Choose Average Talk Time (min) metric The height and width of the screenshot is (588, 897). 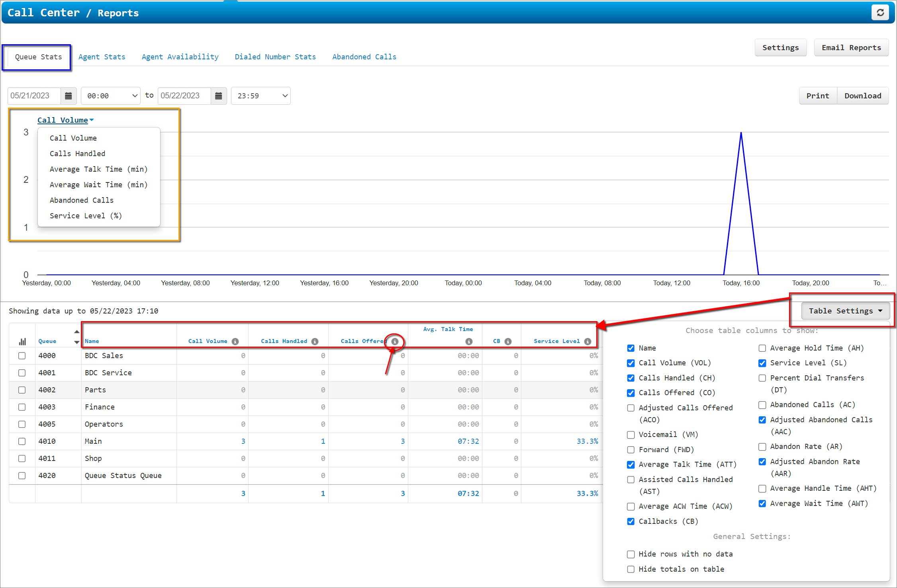click(x=99, y=169)
